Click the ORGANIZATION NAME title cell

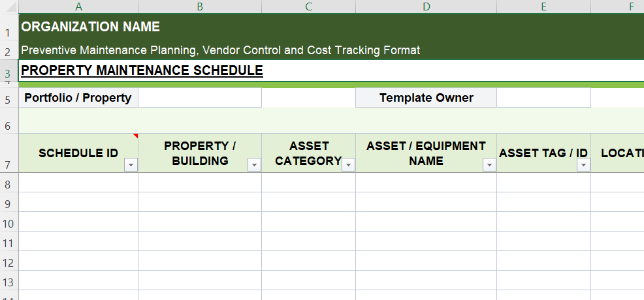[91, 27]
